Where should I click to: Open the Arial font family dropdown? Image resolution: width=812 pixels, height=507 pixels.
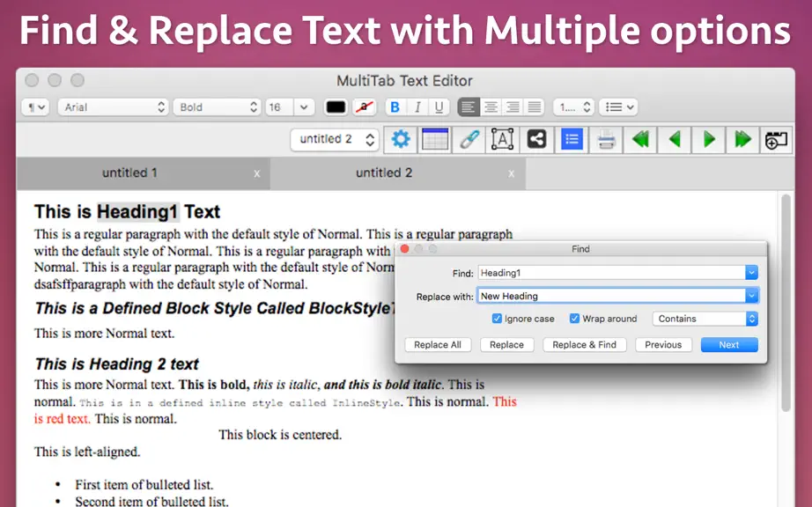tap(113, 107)
